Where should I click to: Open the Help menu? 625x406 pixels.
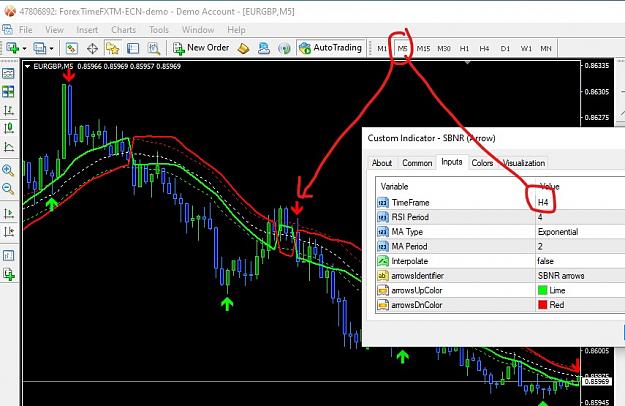(x=236, y=30)
